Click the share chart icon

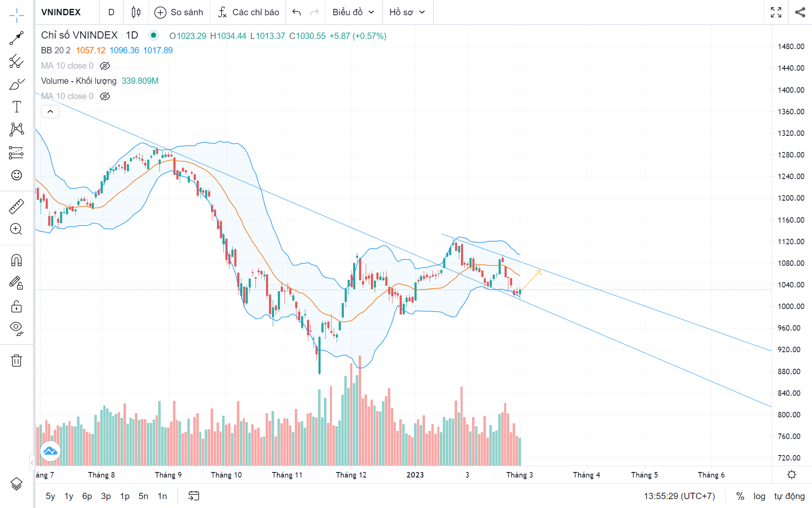800,12
